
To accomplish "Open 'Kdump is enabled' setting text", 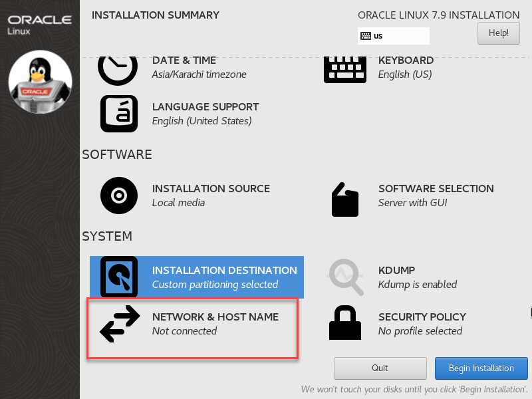I will (x=418, y=285).
